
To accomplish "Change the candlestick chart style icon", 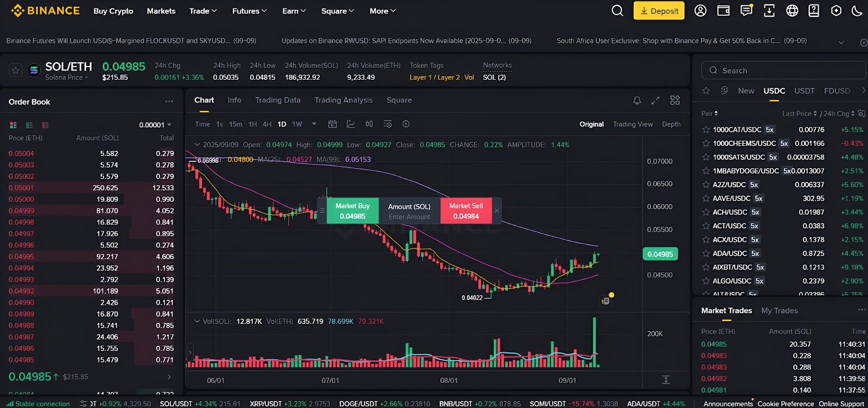I will tap(369, 124).
